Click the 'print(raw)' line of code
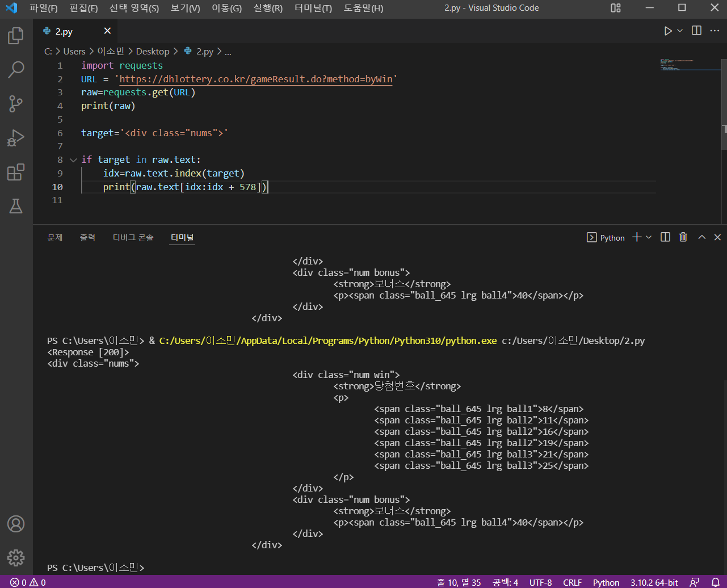The image size is (727, 588). click(x=108, y=106)
